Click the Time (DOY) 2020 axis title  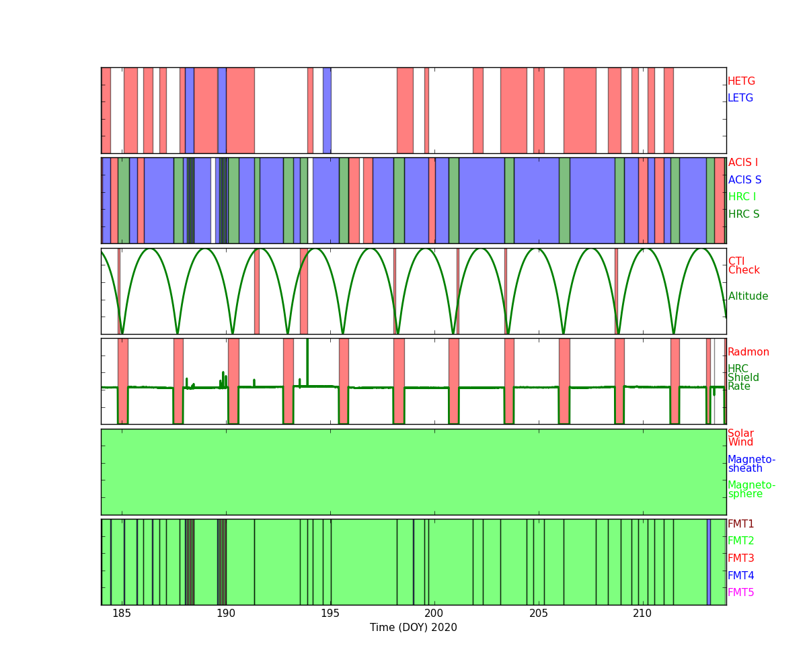tap(413, 628)
